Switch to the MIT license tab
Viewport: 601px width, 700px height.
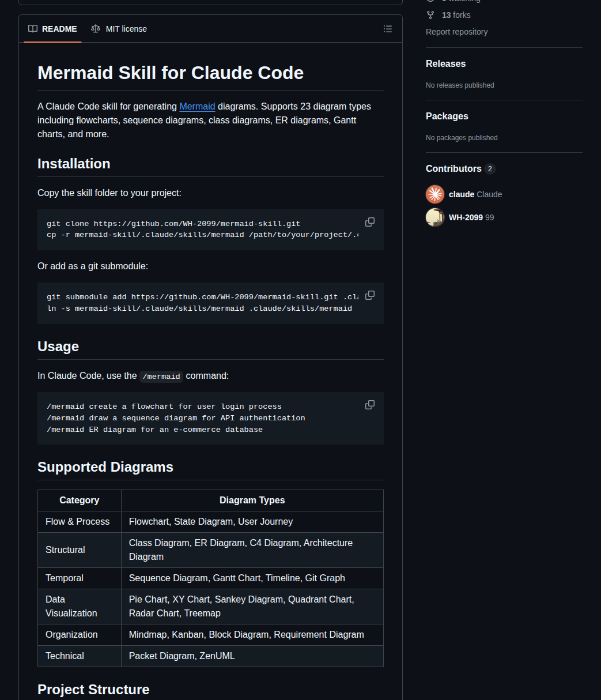click(119, 29)
